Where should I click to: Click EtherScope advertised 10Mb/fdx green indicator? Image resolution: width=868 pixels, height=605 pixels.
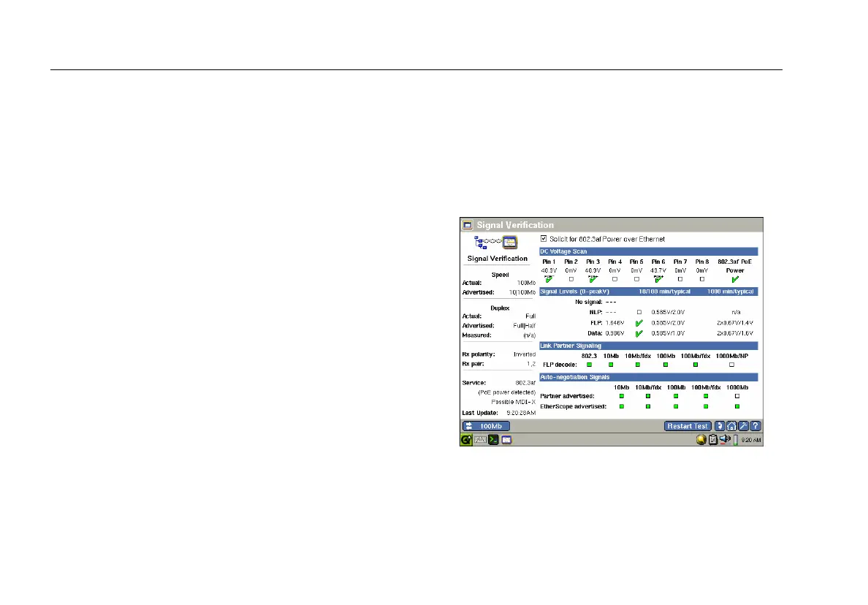click(x=648, y=406)
